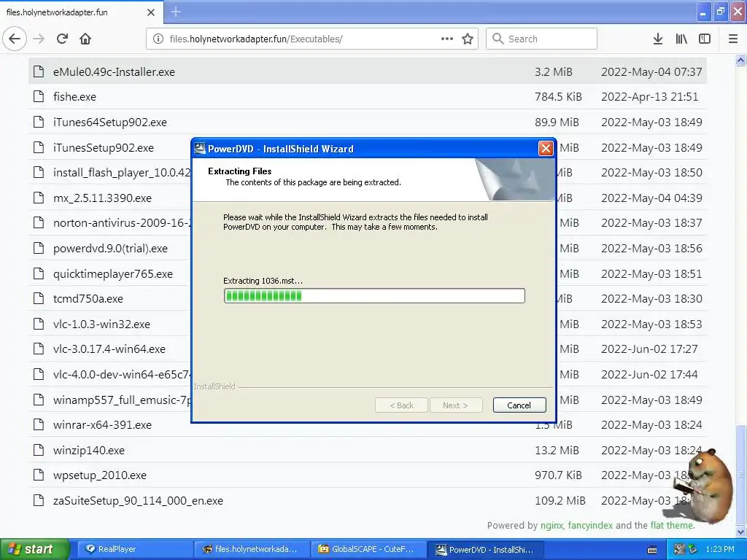Download fishe.exe
The width and height of the screenshot is (747, 560).
click(74, 97)
